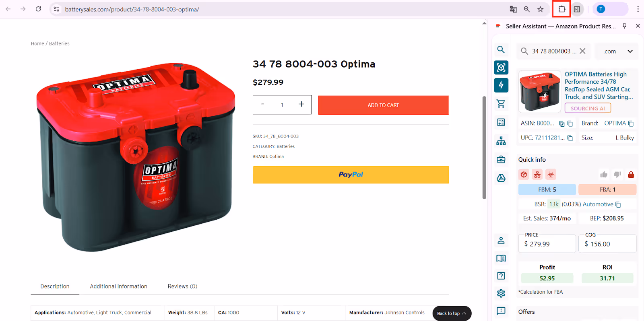Screen dimensions: 644x321
Task: Copy the ASIN link icon
Action: click(562, 124)
